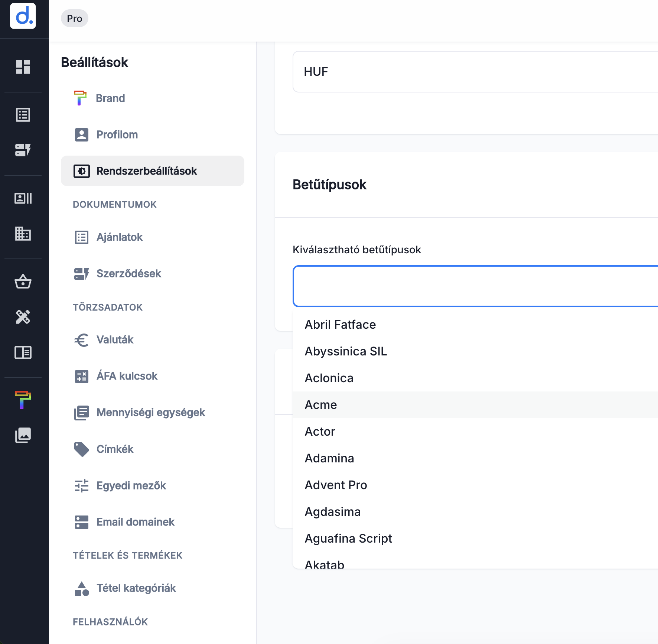Viewport: 658px width, 644px height.
Task: Click the rainbow paint roller sidebar icon
Action: [x=23, y=400]
